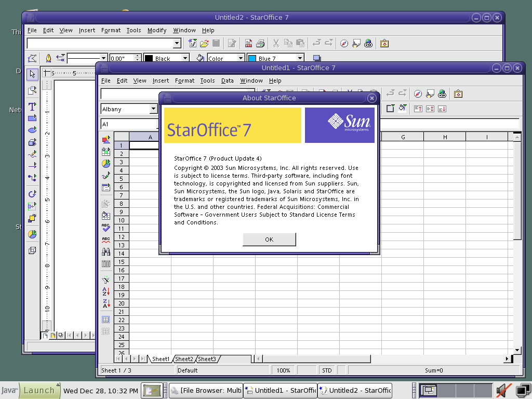Open Form functions icon in Untitled1 sidebar
Image resolution: width=532 pixels, height=399 pixels.
[x=106, y=187]
